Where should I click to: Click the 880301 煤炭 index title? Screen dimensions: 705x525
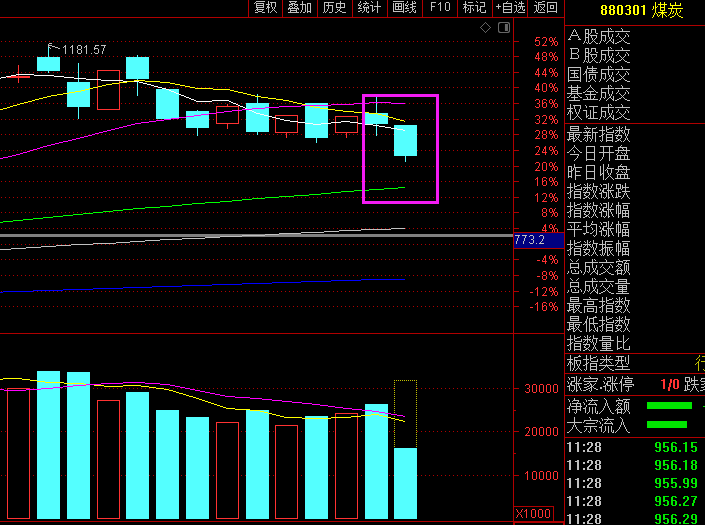tap(642, 10)
